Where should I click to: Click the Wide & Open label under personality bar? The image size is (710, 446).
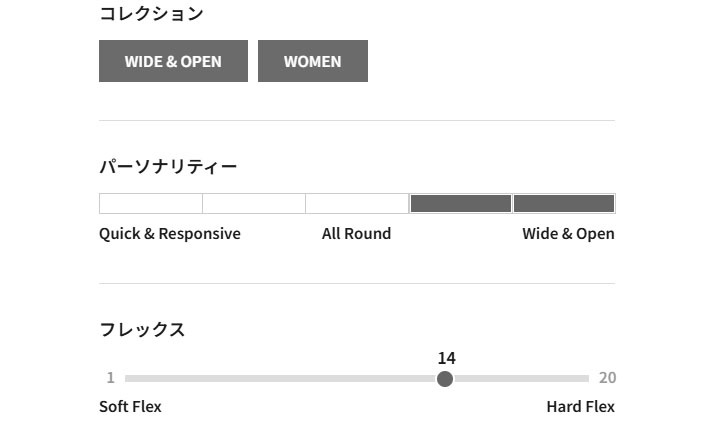pos(568,234)
